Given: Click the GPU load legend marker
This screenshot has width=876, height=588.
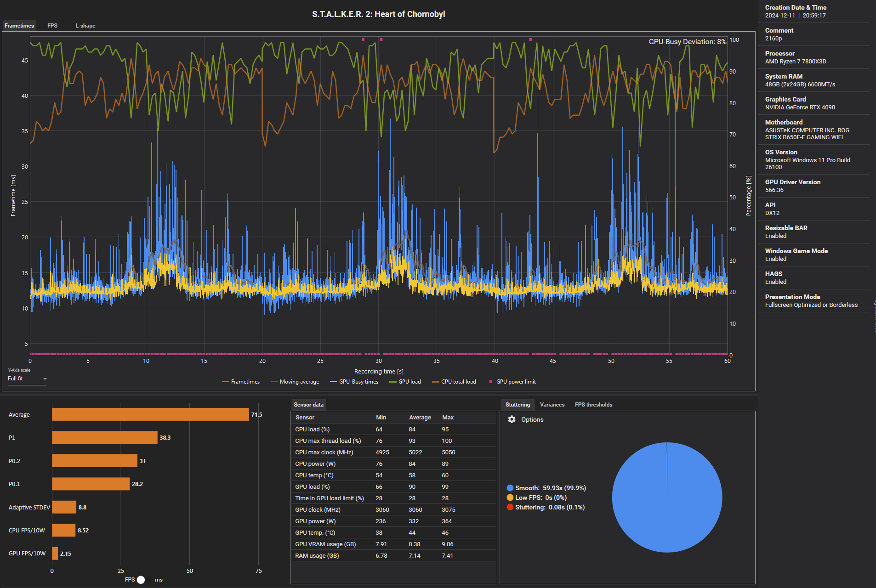Looking at the screenshot, I should [x=392, y=382].
